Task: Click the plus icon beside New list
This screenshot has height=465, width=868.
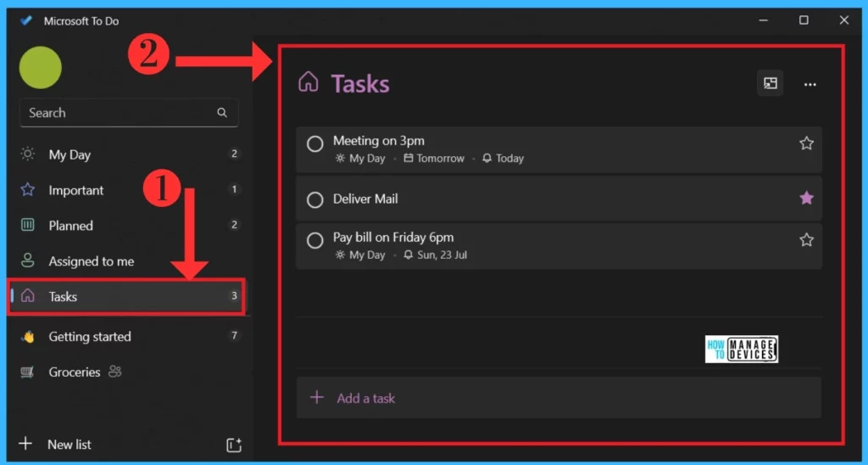Action: 25,444
